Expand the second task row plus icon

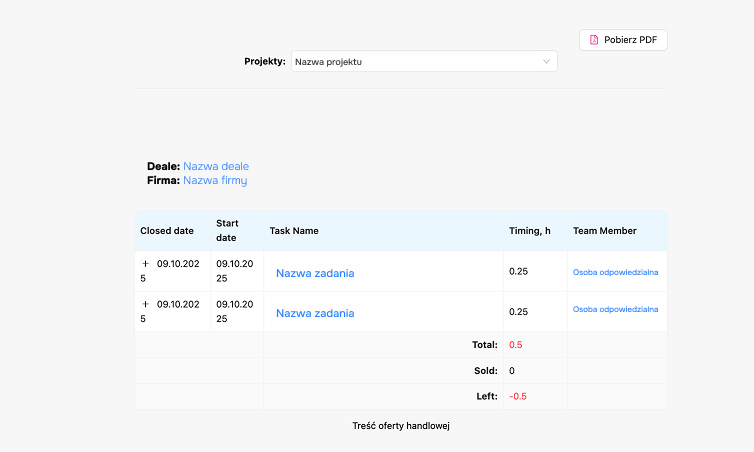point(145,304)
